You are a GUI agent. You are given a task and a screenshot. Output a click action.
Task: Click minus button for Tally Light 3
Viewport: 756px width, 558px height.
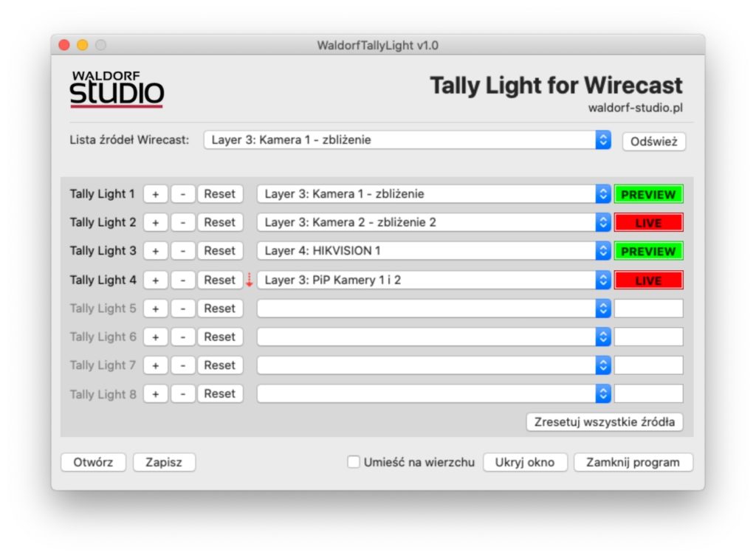[183, 251]
